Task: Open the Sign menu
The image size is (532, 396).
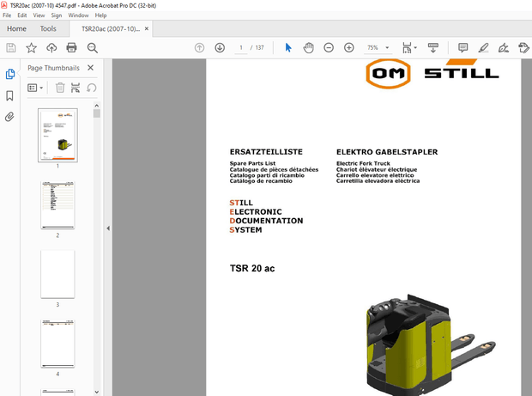Action: click(x=57, y=15)
